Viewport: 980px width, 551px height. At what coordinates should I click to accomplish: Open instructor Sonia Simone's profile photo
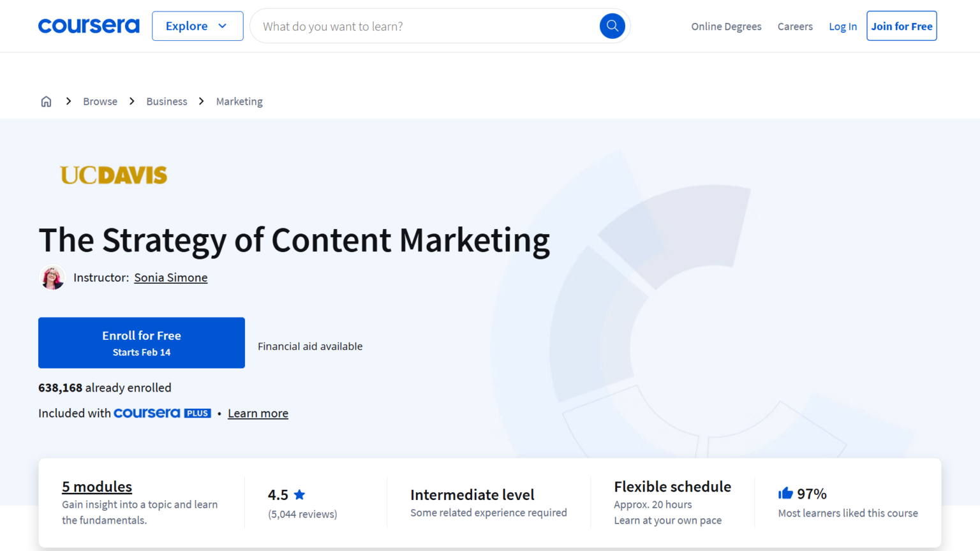52,277
